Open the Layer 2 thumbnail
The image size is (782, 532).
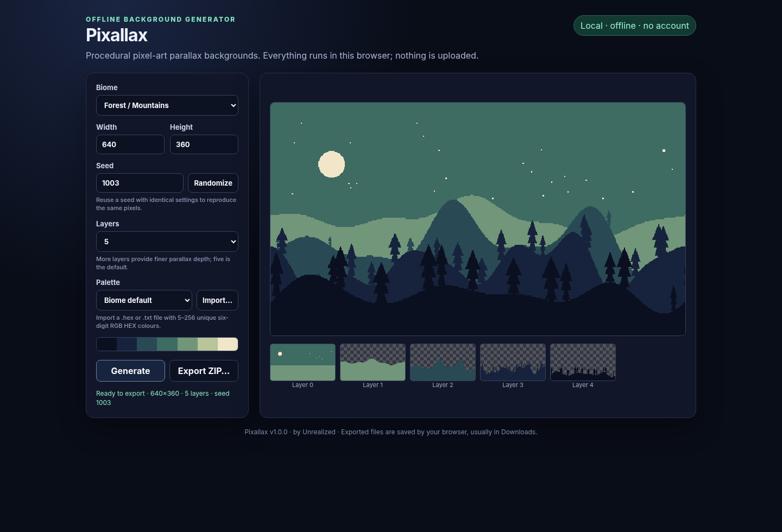(x=443, y=362)
